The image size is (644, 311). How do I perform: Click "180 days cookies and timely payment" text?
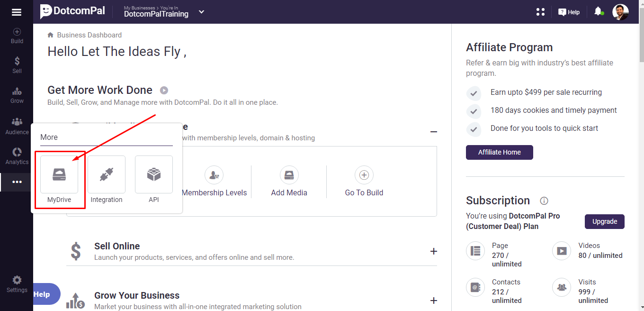[x=554, y=110]
